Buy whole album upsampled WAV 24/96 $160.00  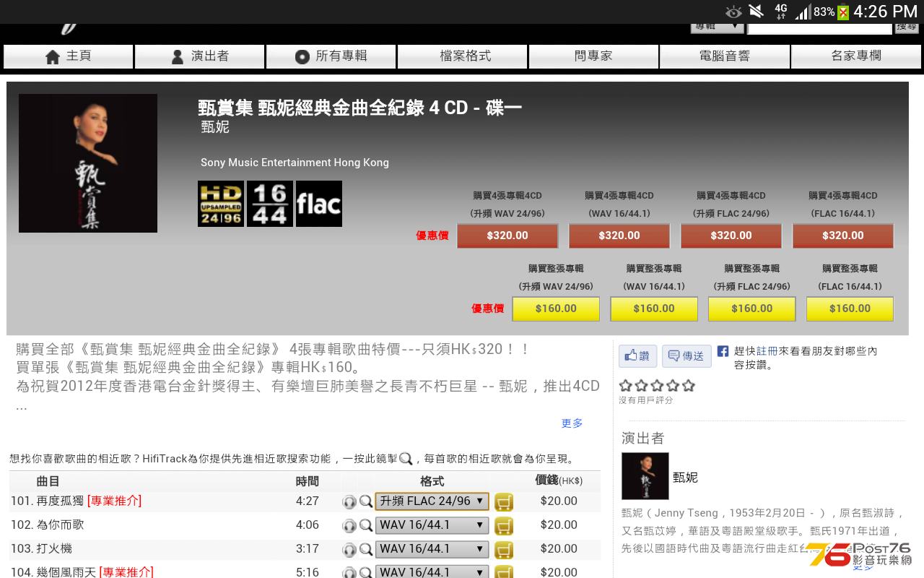[x=556, y=309]
